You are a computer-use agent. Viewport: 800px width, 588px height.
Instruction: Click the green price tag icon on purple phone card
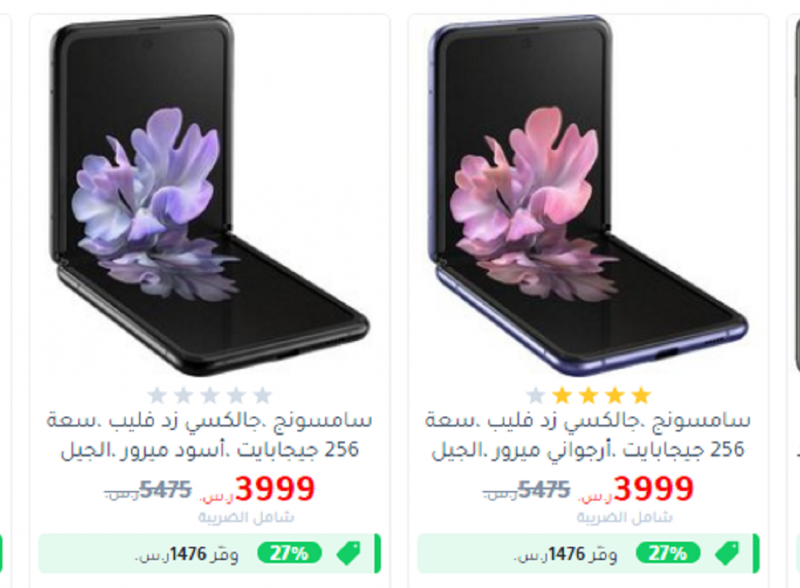point(727,553)
